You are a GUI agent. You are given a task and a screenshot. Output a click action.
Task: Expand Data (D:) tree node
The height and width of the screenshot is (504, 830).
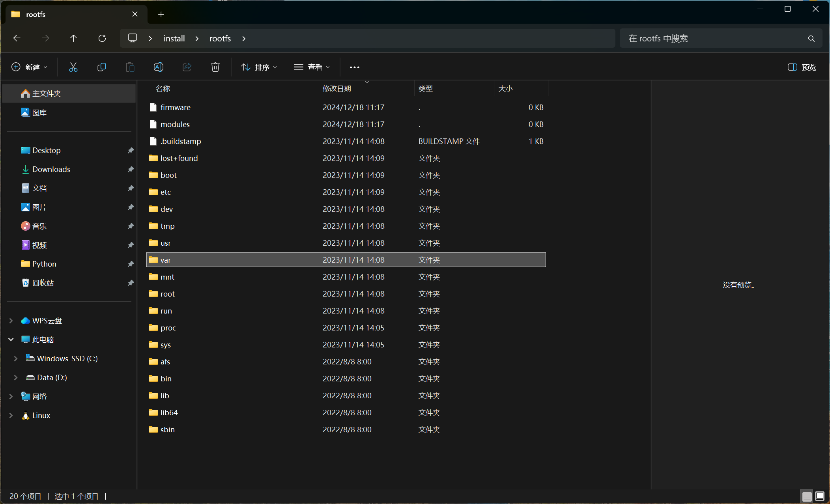(x=16, y=377)
